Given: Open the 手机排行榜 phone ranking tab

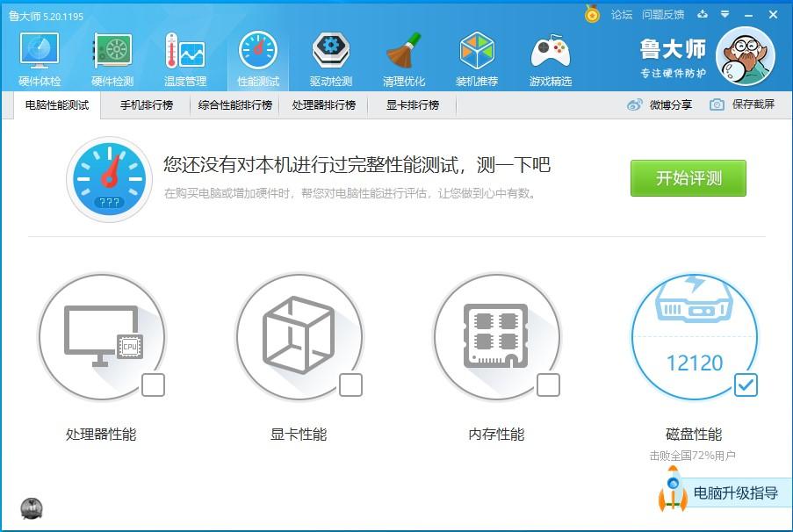Looking at the screenshot, I should (147, 104).
